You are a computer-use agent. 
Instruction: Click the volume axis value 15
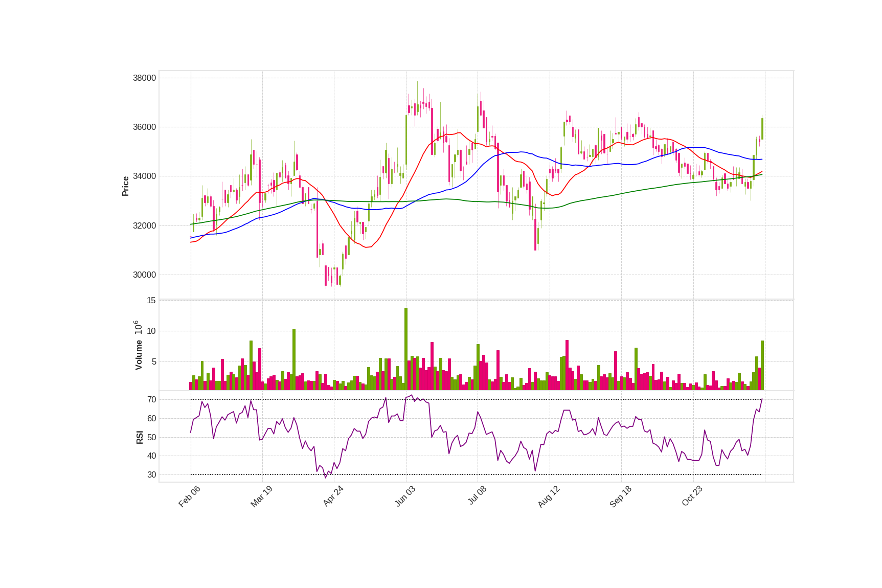point(151,301)
